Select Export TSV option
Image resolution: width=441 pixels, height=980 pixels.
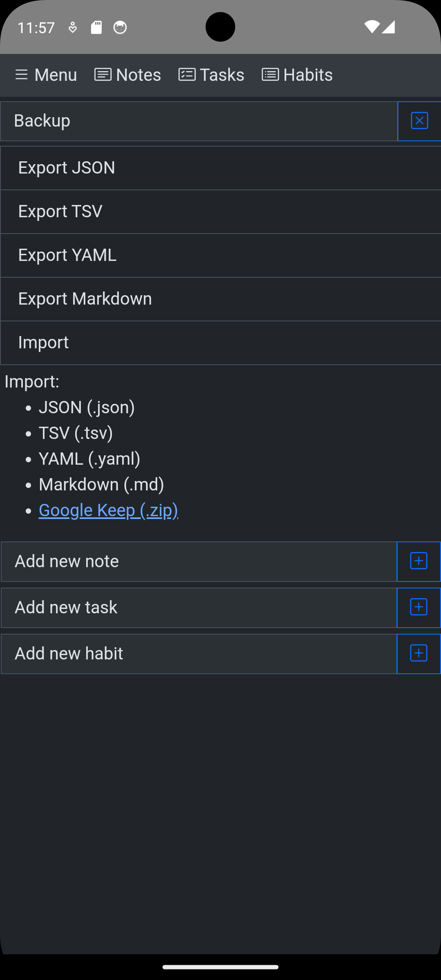pyautogui.click(x=220, y=212)
